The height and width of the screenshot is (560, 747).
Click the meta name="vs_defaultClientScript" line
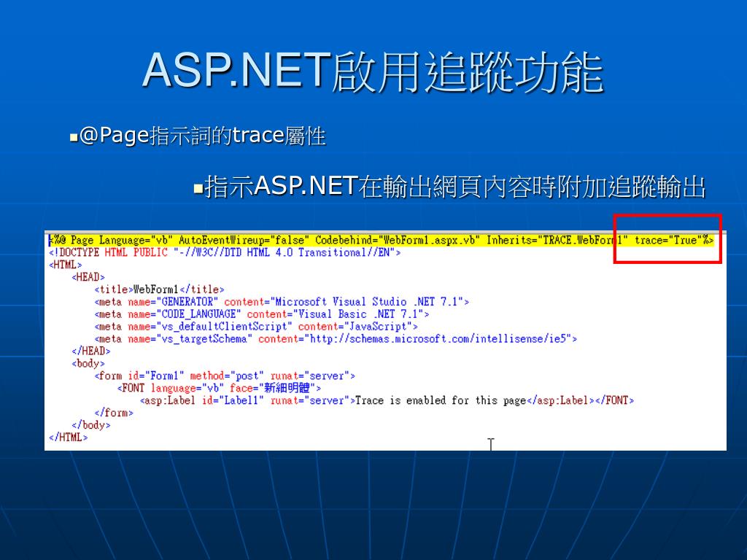256,327
